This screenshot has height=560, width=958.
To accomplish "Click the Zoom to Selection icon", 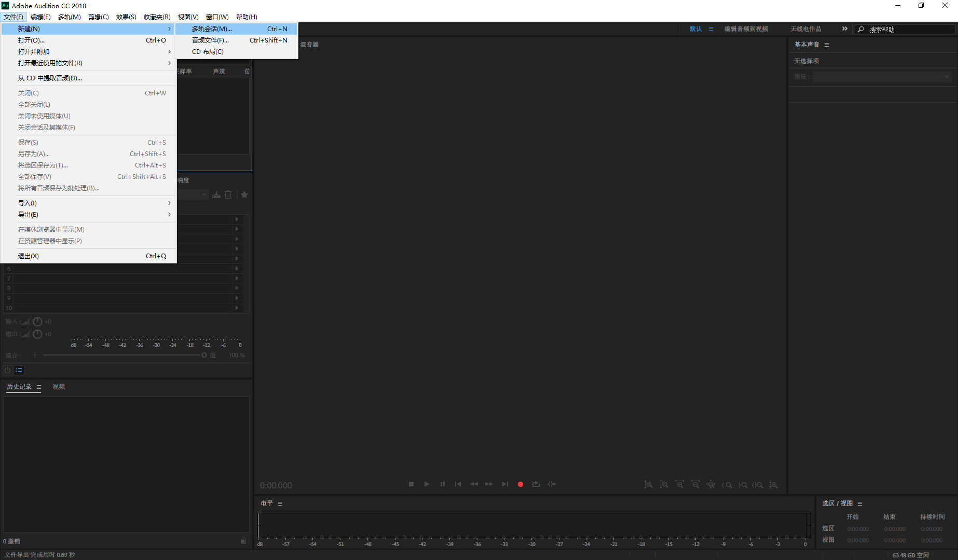I will tap(758, 485).
